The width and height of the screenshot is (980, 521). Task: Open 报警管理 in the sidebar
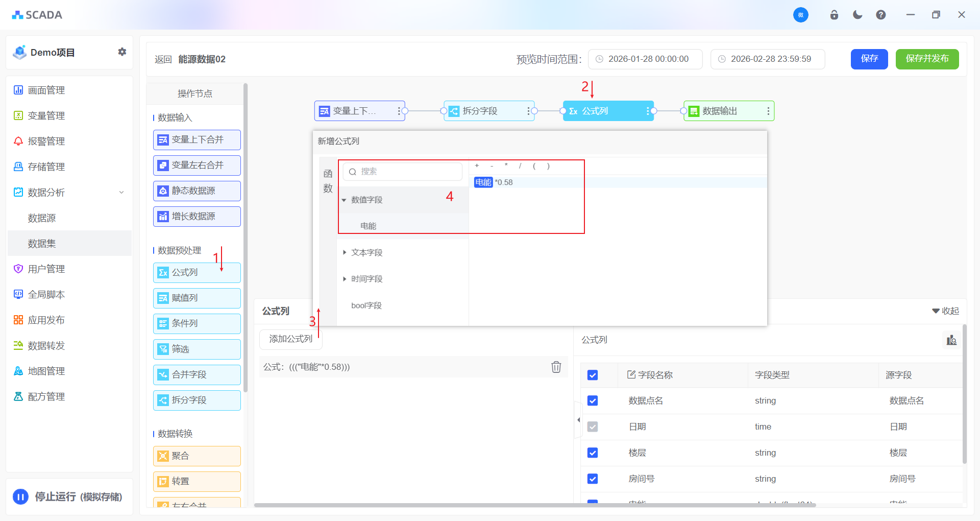point(46,141)
